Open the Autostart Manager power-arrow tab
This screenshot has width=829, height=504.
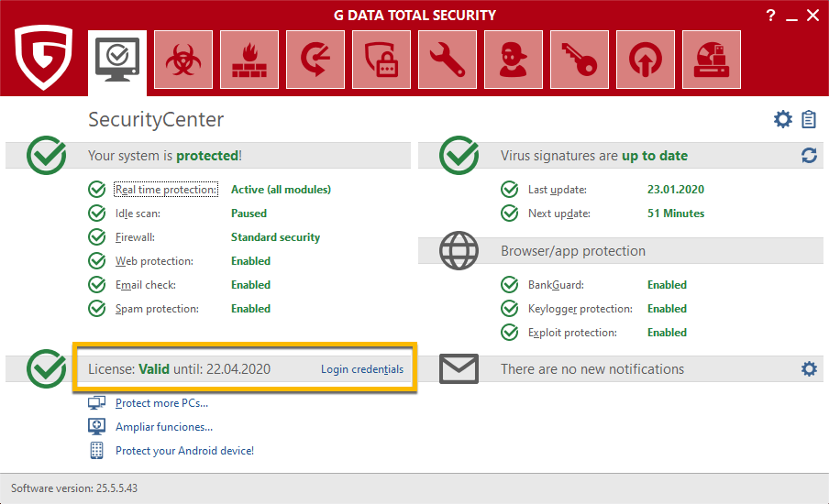[x=646, y=60]
